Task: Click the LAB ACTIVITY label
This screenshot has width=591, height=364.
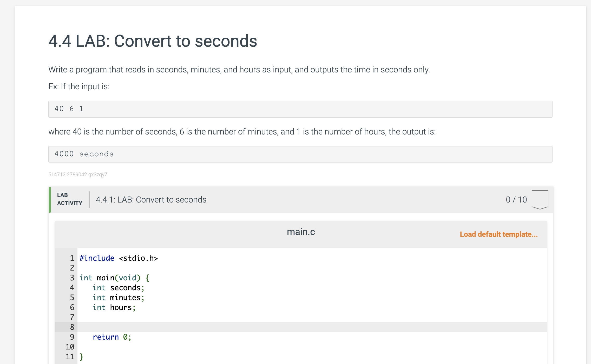Action: [70, 199]
